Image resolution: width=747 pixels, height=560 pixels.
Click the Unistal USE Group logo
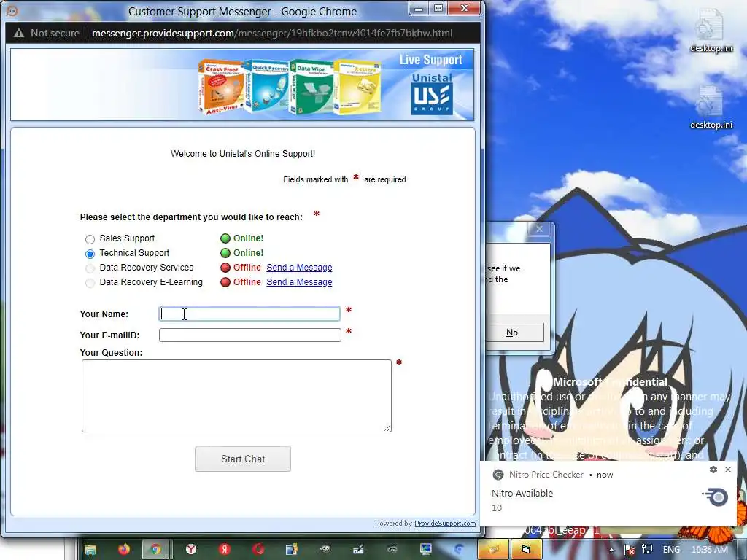(432, 93)
